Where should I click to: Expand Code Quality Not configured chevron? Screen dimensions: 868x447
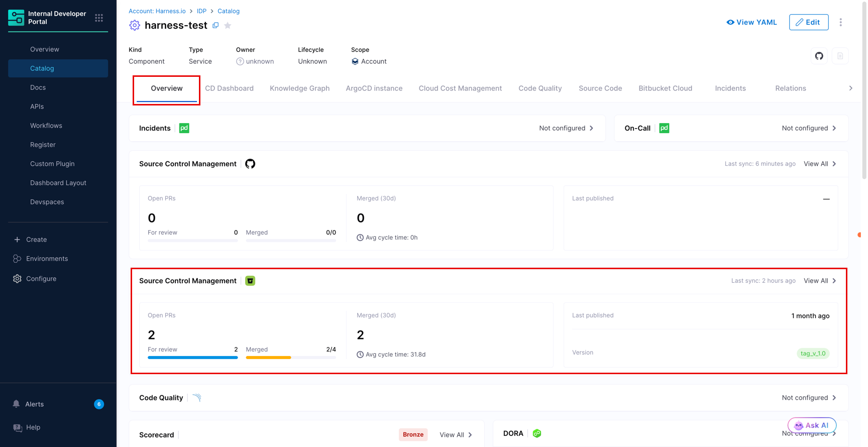pos(834,398)
